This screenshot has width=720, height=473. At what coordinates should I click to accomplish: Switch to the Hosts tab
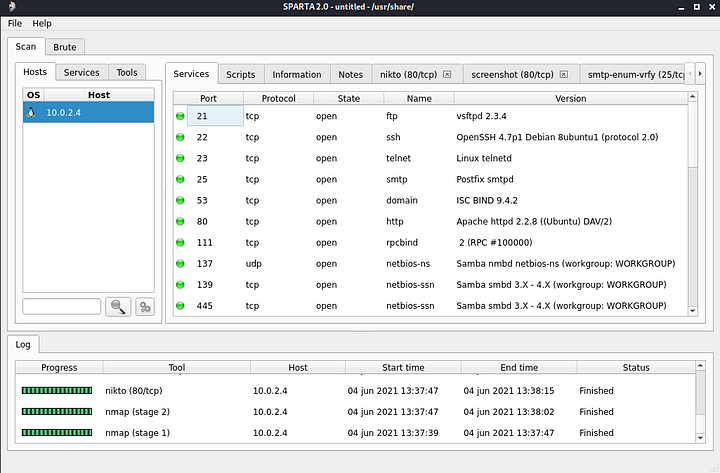coord(35,72)
